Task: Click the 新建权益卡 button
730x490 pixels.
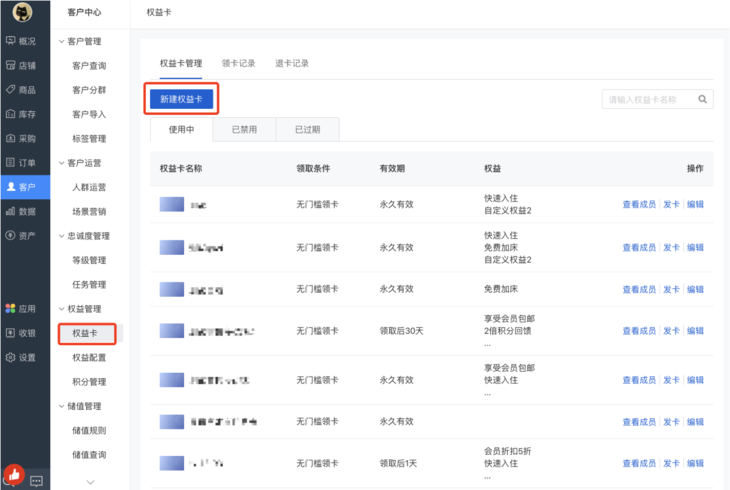Action: click(x=181, y=99)
